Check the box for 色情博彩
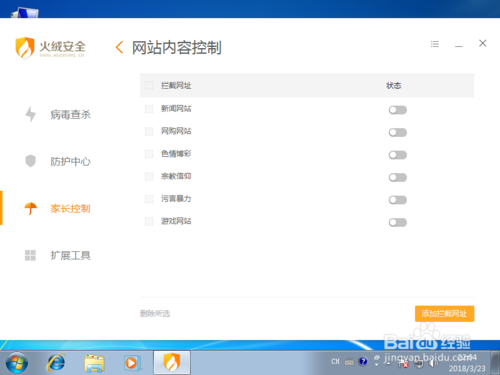Viewport: 500px width, 375px height. (x=149, y=154)
